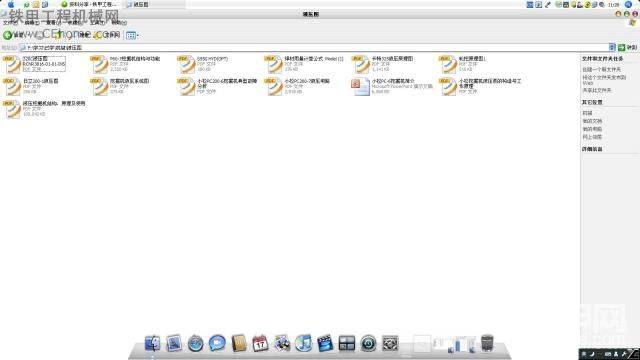Open iChat bubble icon in the dock
640x360 pixels.
(x=217, y=343)
